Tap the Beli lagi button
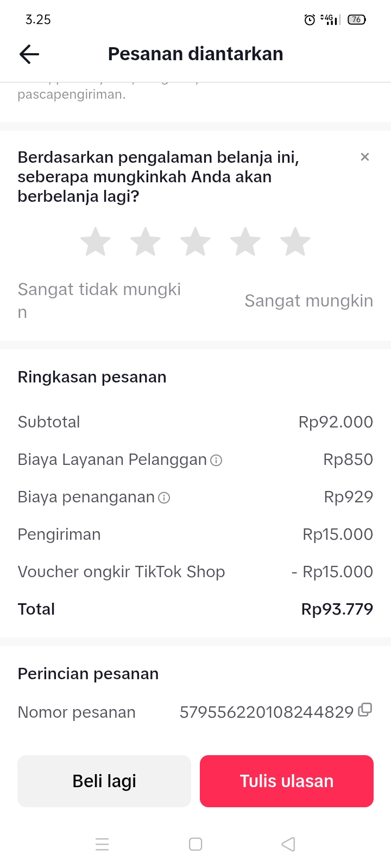The height and width of the screenshot is (868, 391). (x=104, y=781)
